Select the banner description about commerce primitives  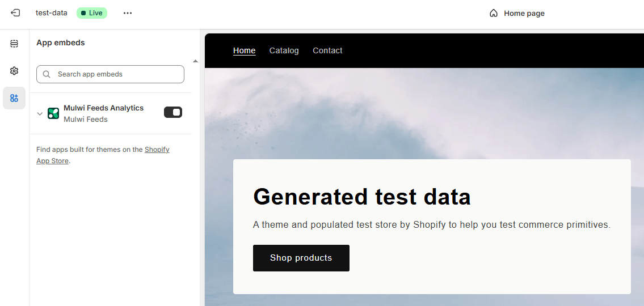[432, 225]
